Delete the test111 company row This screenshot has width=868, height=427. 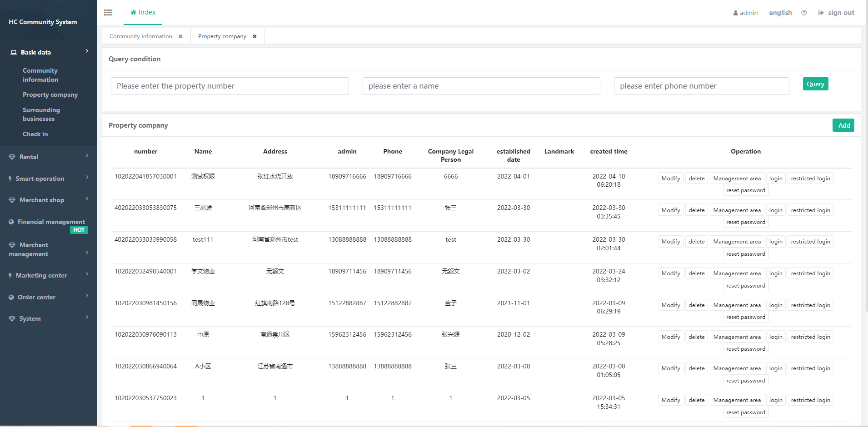pos(696,242)
